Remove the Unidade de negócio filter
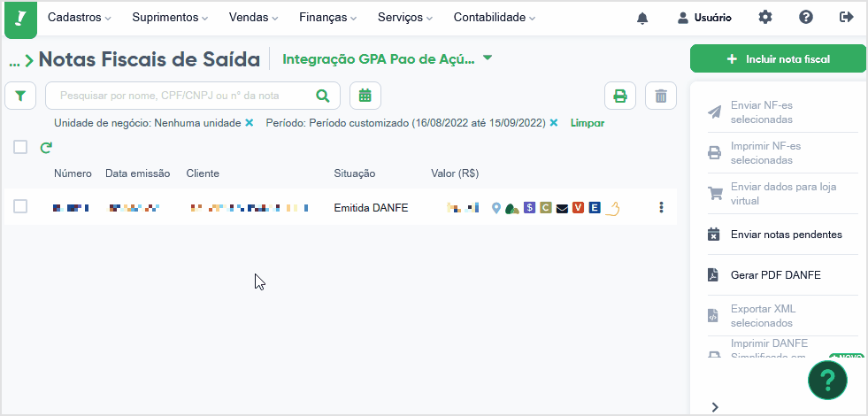Screen dimensions: 868x416 (x=250, y=123)
